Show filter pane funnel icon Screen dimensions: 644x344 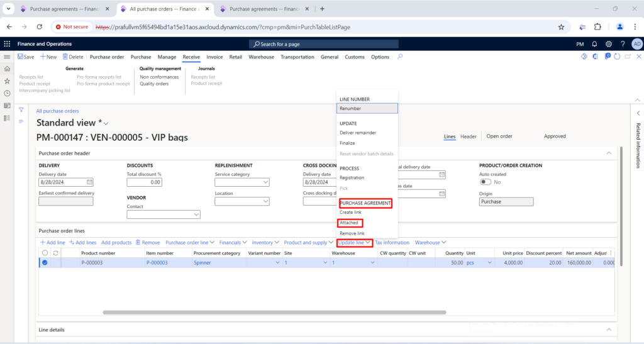pos(21,110)
